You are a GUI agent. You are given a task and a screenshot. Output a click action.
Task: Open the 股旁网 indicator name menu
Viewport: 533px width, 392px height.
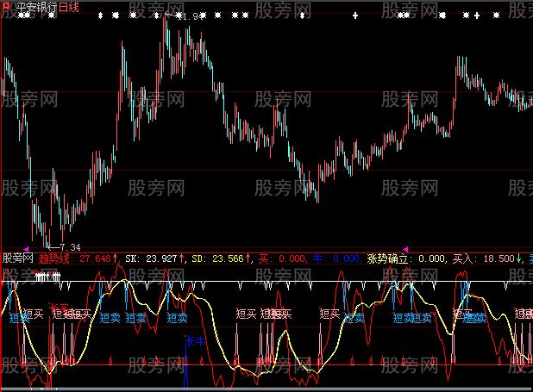(17, 258)
